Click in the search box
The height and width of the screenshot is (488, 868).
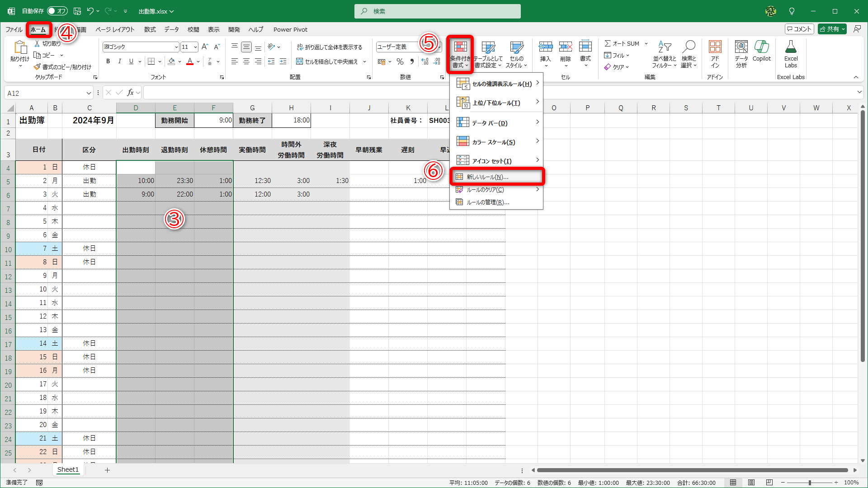[x=438, y=11]
